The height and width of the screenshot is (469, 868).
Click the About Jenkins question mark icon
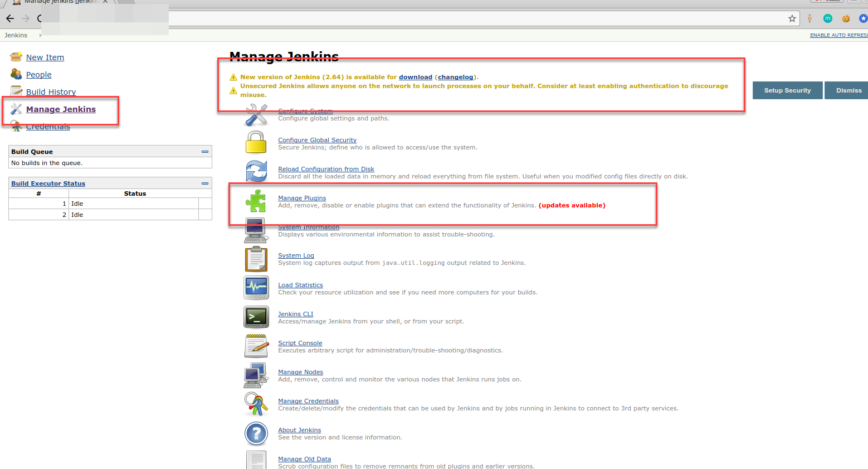tap(256, 433)
